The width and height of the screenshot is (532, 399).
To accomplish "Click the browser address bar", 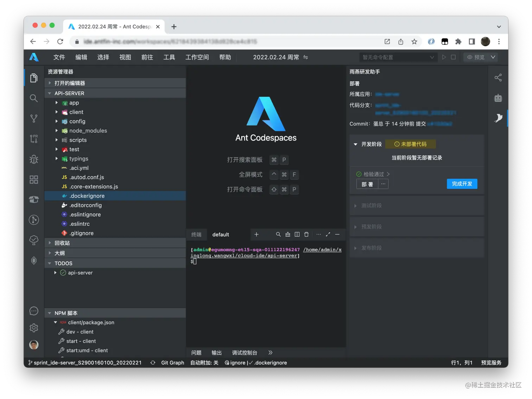I will (225, 42).
